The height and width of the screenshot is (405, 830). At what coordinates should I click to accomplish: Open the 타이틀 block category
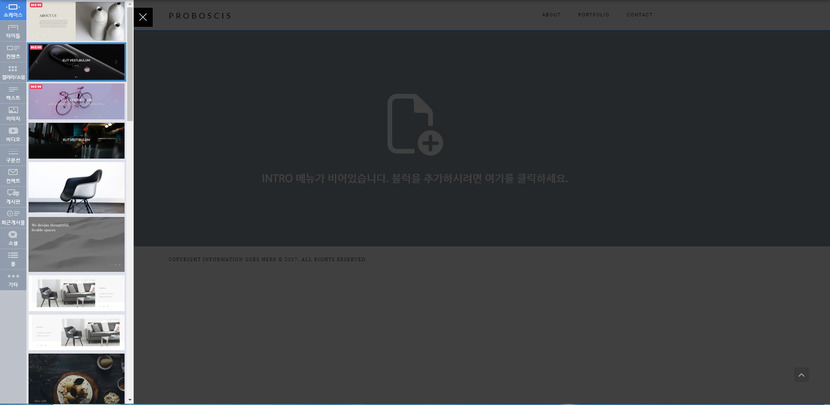coord(13,31)
